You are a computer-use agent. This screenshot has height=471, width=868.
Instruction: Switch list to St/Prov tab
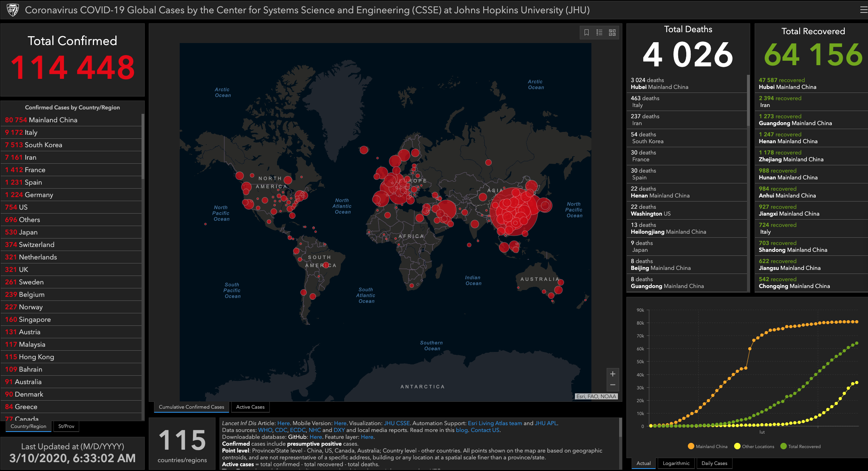(66, 426)
